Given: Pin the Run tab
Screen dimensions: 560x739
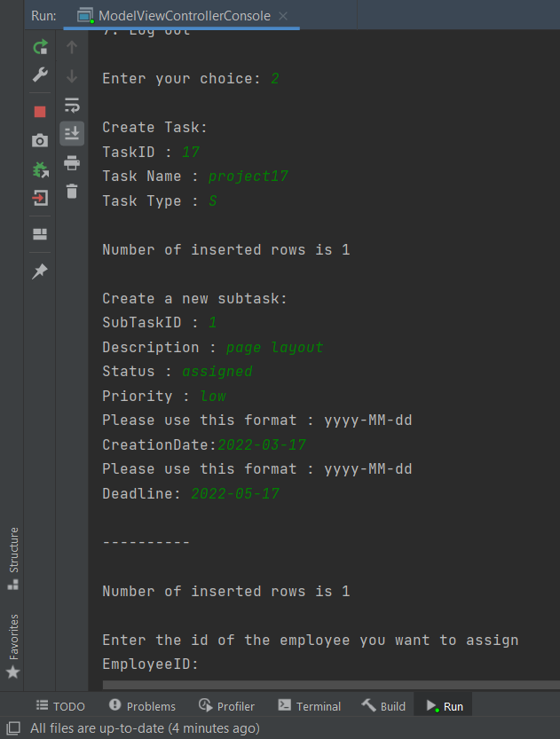Looking at the screenshot, I should 40,271.
